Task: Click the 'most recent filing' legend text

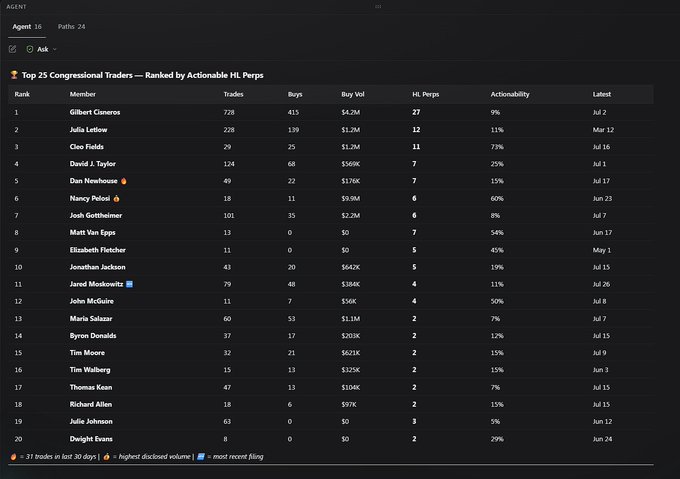Action: (238, 456)
